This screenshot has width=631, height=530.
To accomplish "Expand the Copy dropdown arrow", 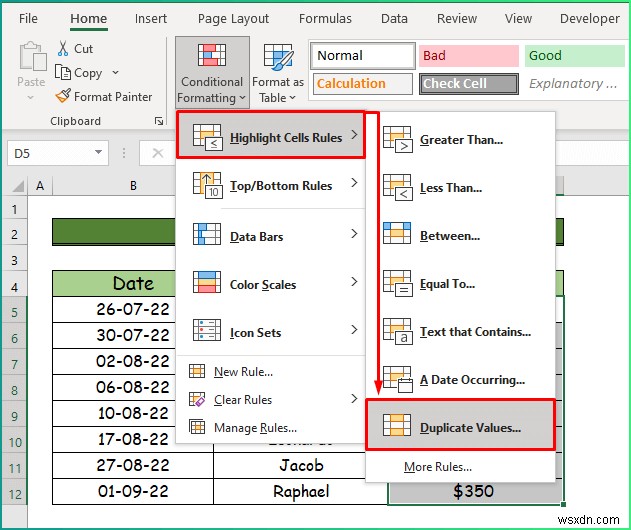I will tap(115, 72).
